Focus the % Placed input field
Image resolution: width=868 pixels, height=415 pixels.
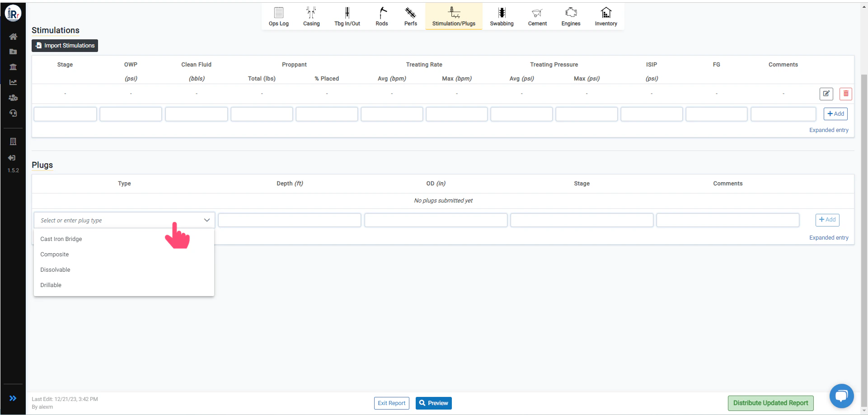(327, 114)
